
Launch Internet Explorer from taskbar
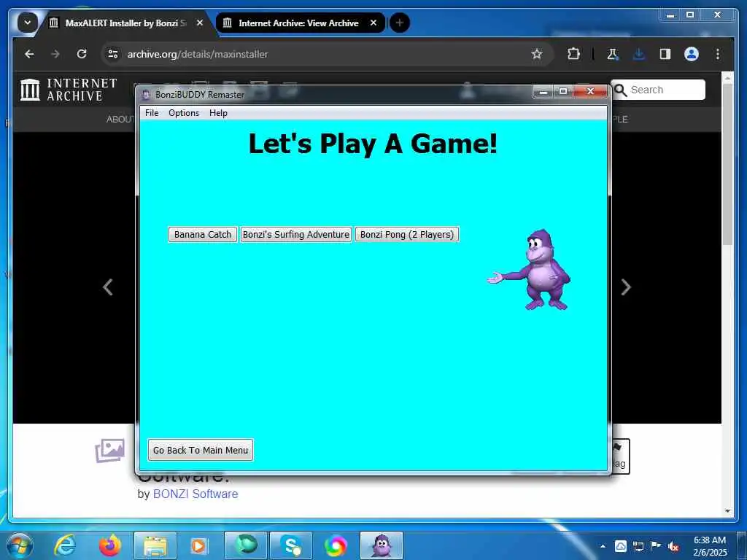click(x=65, y=545)
